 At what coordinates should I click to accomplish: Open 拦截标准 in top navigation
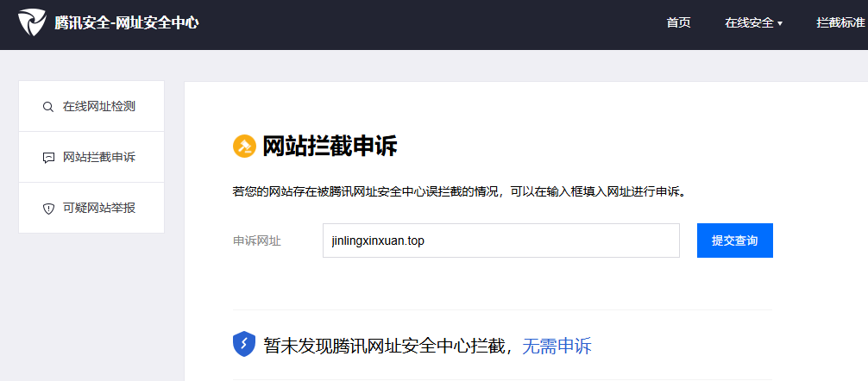point(840,23)
